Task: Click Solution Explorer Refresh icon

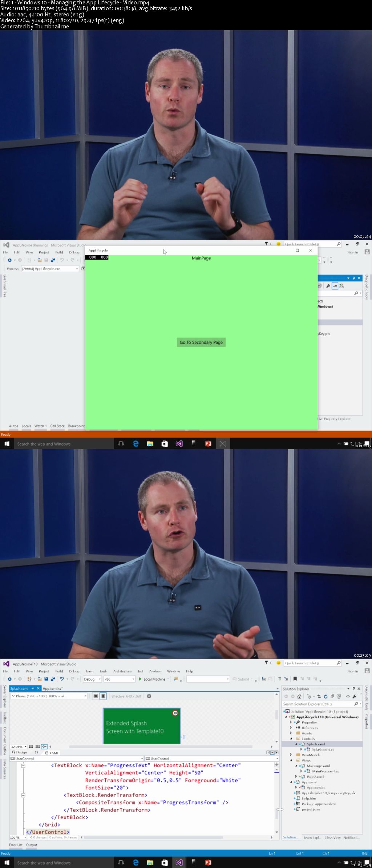Action: click(325, 696)
